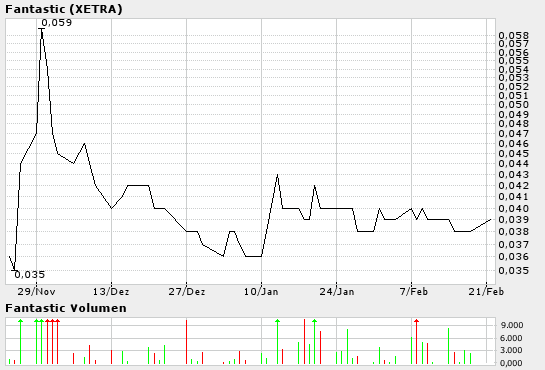Image resolution: width=545 pixels, height=370 pixels.
Task: Click the 0,038 price axis value
Action: pos(514,231)
